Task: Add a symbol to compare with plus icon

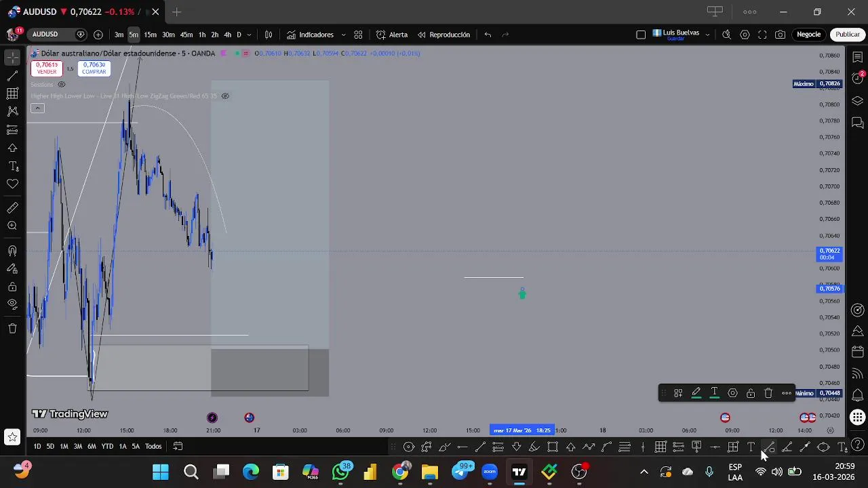Action: coord(98,35)
